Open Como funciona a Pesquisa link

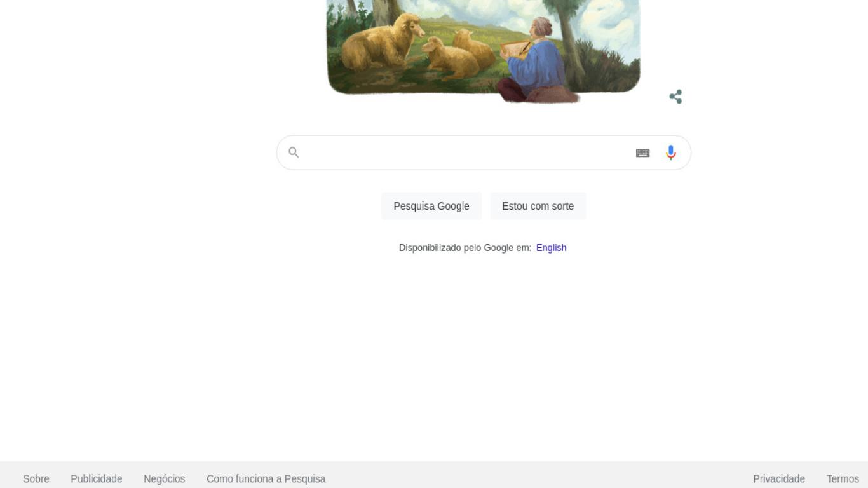coord(266,478)
